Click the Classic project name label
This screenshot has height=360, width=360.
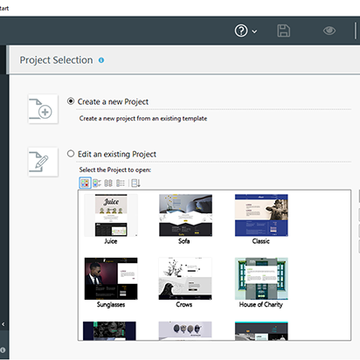pyautogui.click(x=261, y=241)
